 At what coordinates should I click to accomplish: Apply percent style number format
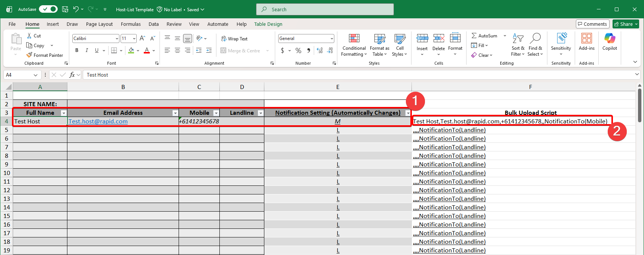298,50
